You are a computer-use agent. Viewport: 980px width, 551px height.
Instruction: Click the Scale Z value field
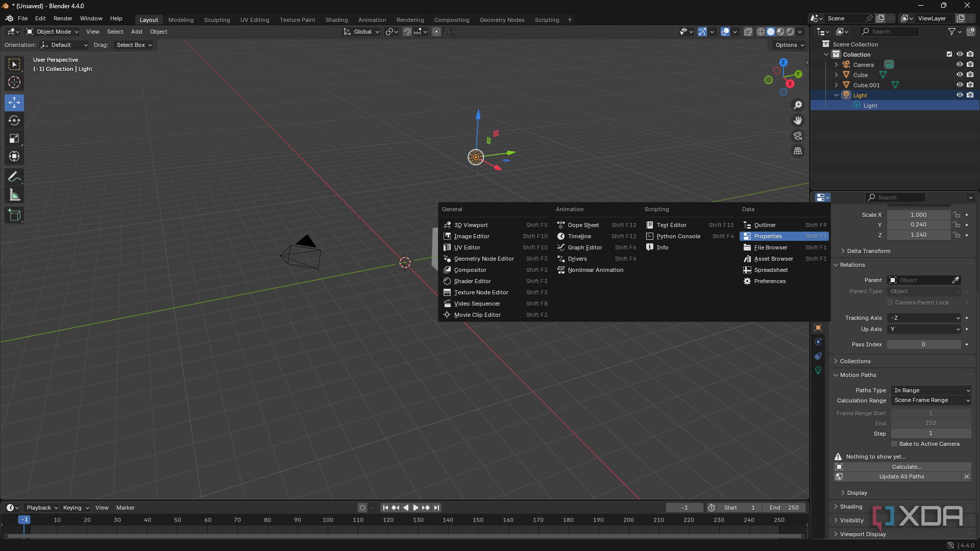point(919,235)
